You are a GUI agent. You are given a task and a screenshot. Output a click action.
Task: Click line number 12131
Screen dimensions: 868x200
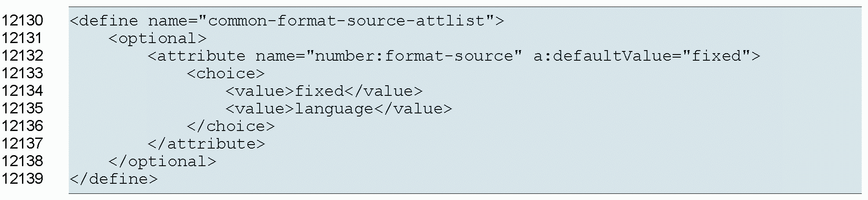(x=22, y=38)
